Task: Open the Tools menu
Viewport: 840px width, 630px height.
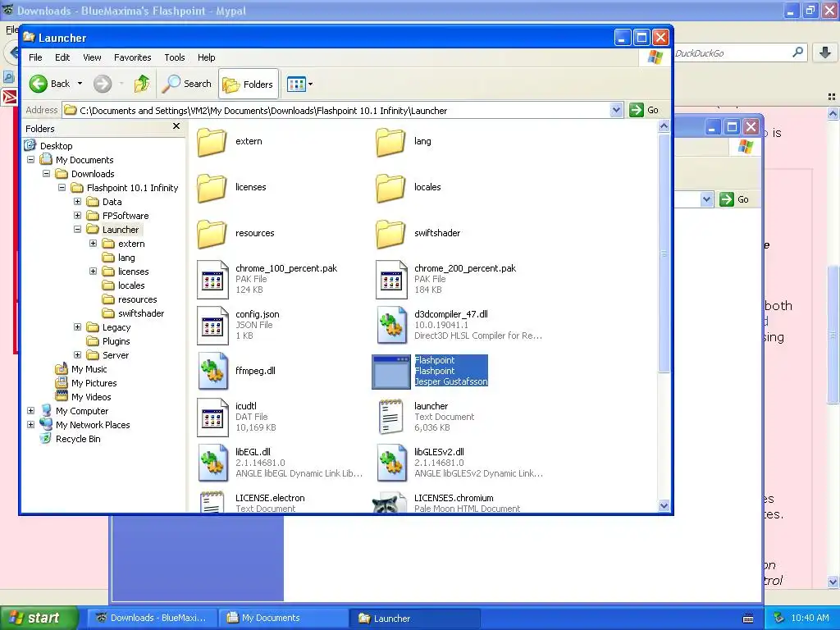Action: (x=175, y=57)
